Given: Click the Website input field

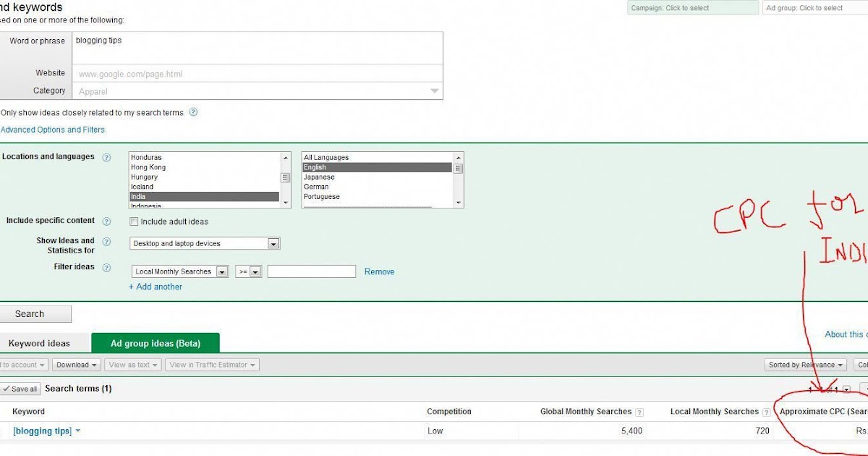Looking at the screenshot, I should (x=257, y=74).
